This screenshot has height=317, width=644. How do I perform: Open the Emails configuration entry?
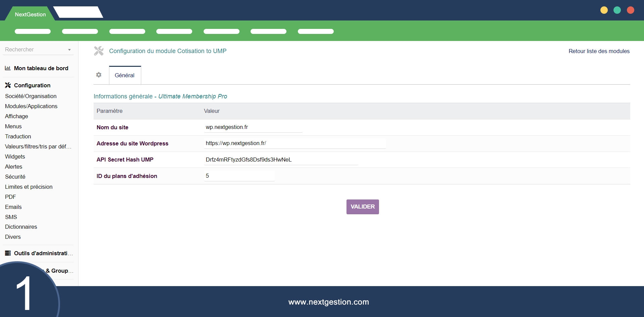[x=13, y=207]
